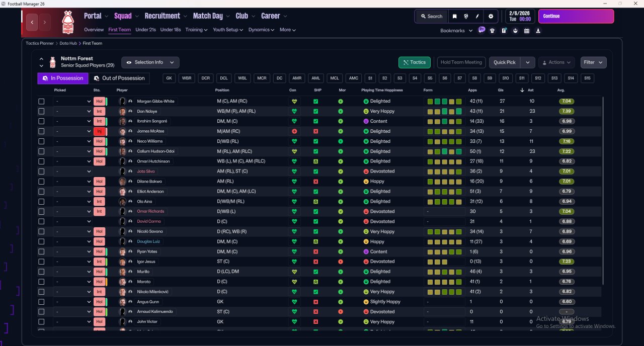The width and height of the screenshot is (644, 346).
Task: Open the Actions dropdown
Action: 556,62
